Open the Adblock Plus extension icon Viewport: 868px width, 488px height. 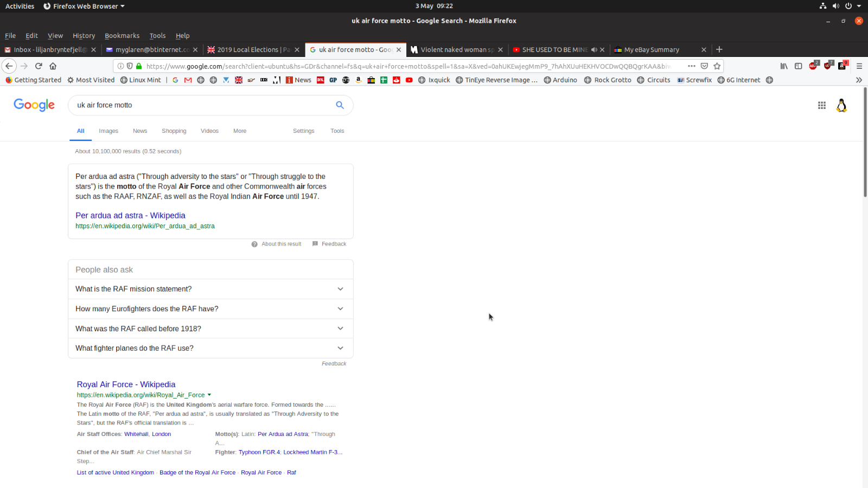tap(813, 66)
